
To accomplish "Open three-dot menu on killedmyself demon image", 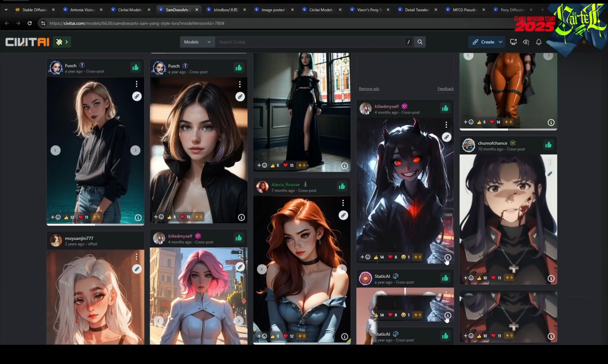I will (x=446, y=125).
